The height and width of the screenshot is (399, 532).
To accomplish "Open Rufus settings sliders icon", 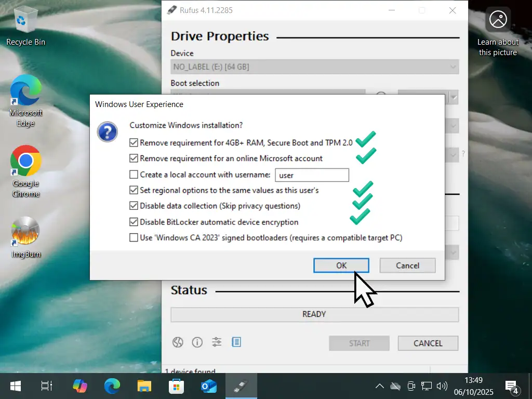I will (217, 342).
